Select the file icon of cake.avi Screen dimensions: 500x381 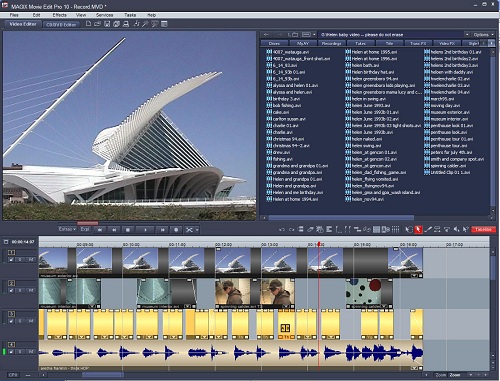[x=269, y=112]
